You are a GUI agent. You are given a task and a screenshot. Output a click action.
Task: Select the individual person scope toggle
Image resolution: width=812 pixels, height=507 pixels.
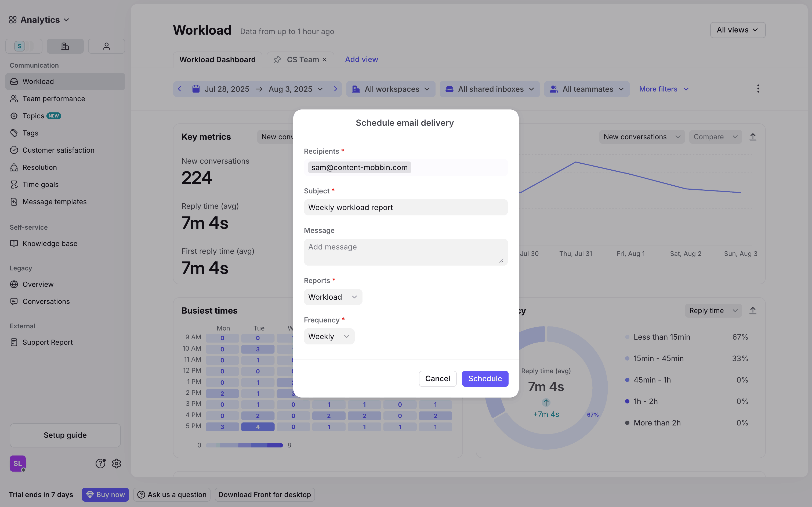[x=106, y=46]
